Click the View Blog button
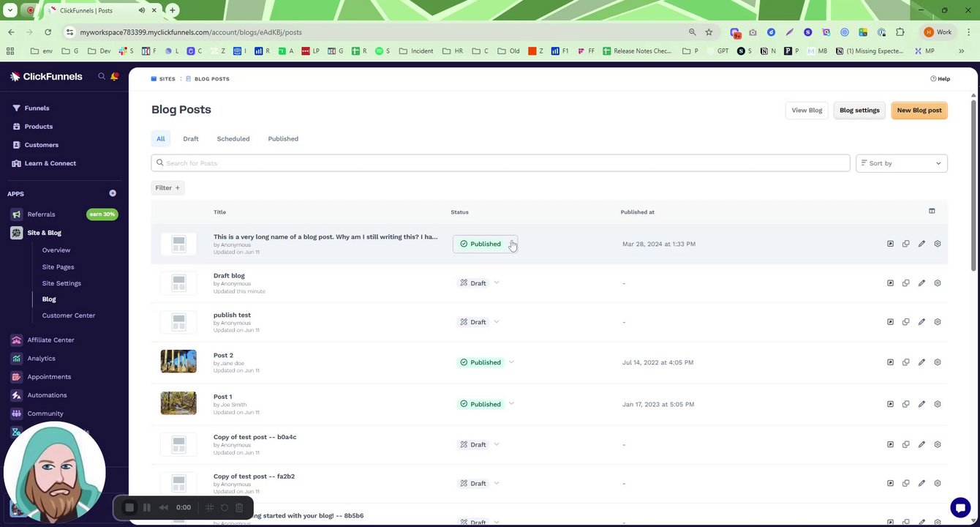Viewport: 980px width, 527px height. pos(807,111)
